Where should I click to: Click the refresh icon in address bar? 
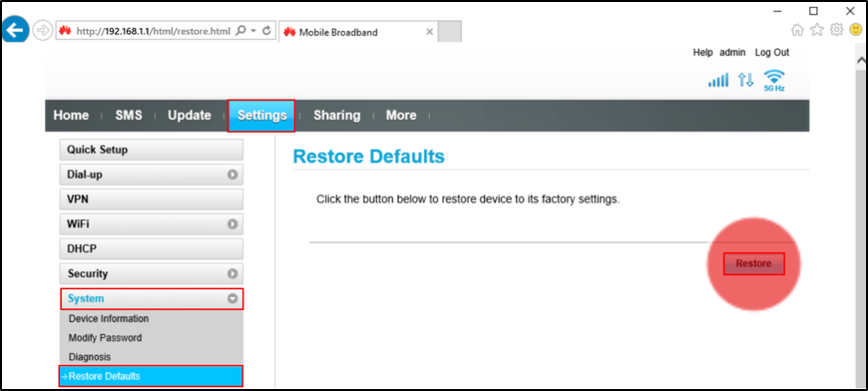pyautogui.click(x=266, y=31)
